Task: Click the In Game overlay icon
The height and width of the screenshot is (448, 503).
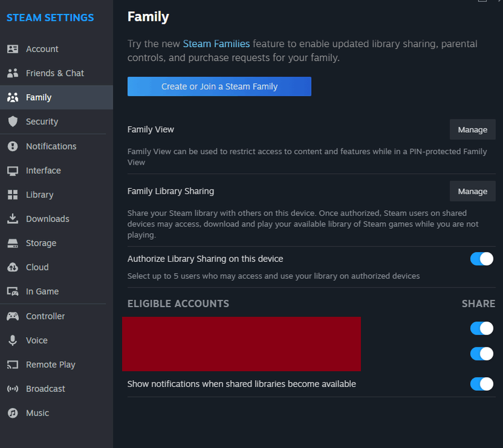Action: tap(13, 291)
